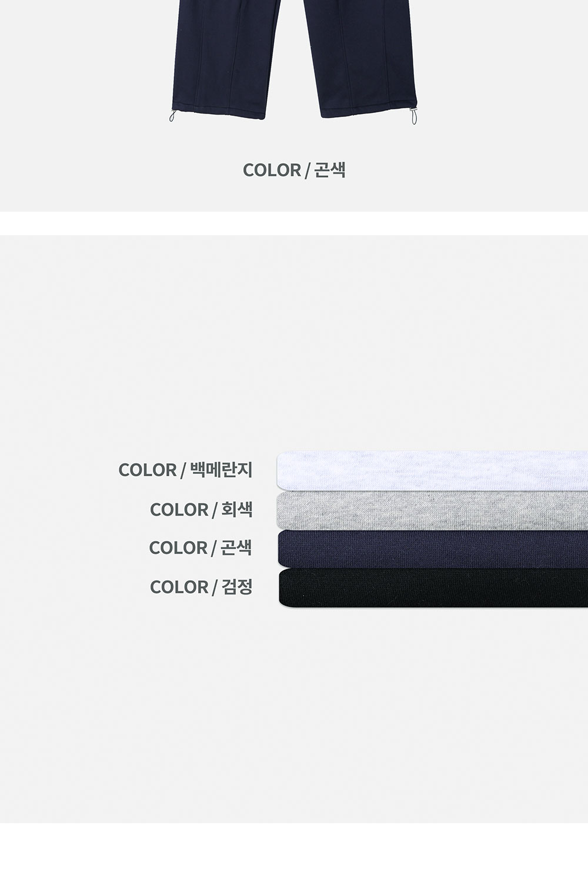Pick the 검정 black fabric swatch
Screen dimensions: 588x882
[x=433, y=587]
